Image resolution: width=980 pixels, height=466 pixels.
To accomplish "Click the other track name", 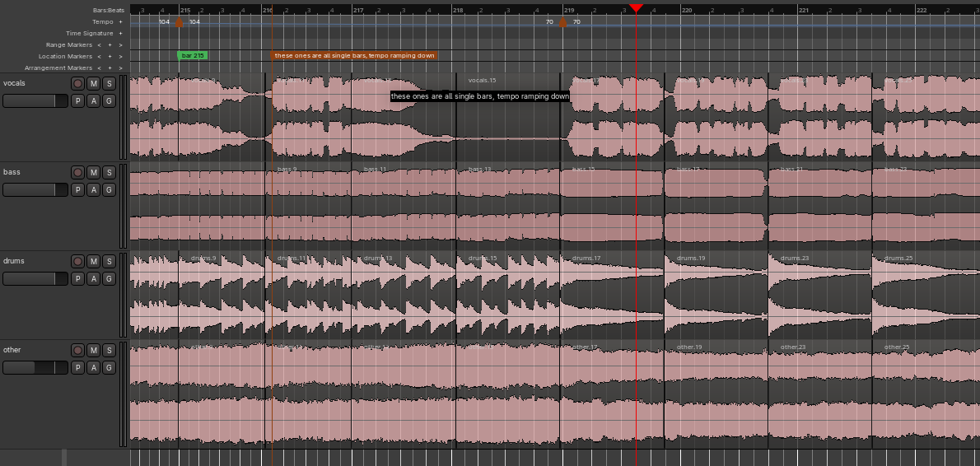I will tap(12, 350).
